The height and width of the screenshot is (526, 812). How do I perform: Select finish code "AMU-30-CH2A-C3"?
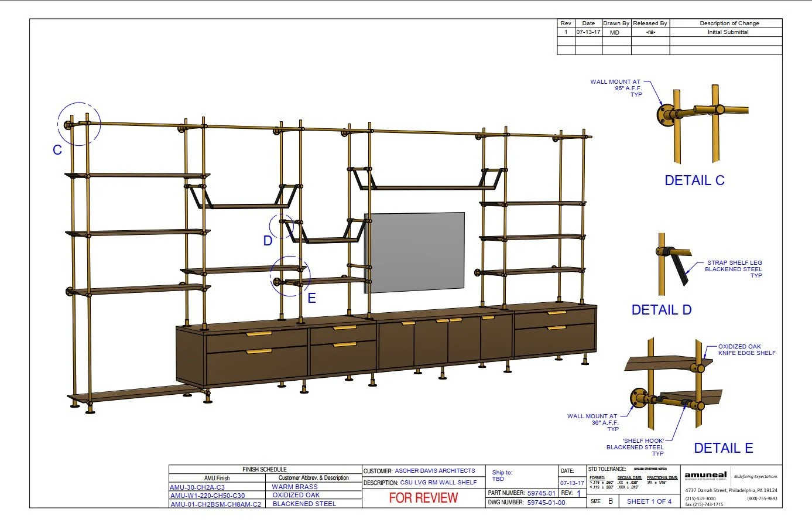(x=197, y=487)
